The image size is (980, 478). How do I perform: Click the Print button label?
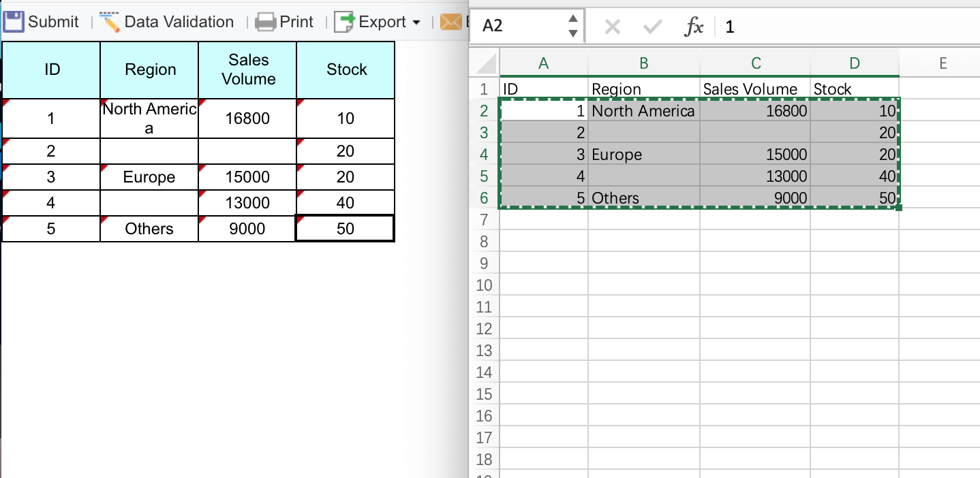pyautogui.click(x=296, y=22)
